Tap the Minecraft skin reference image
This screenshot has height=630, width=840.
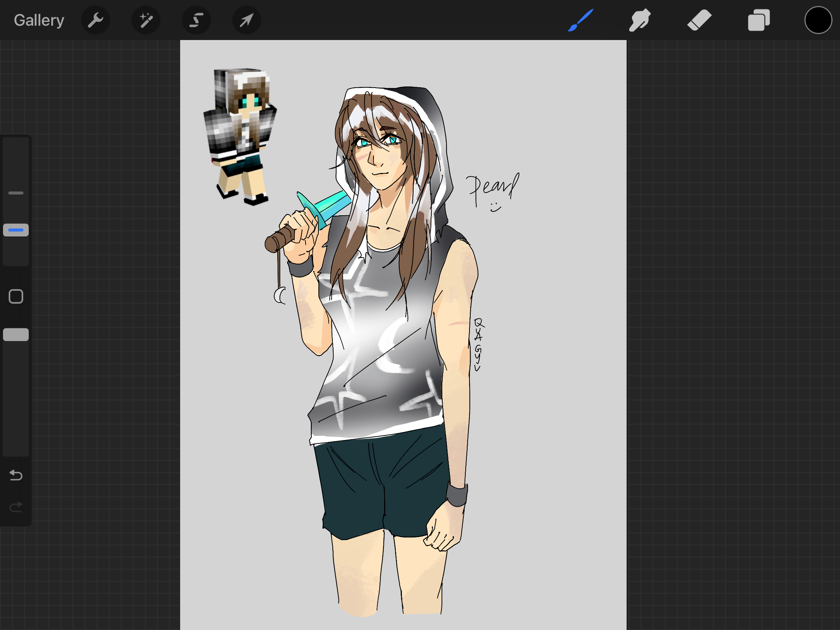tap(240, 137)
